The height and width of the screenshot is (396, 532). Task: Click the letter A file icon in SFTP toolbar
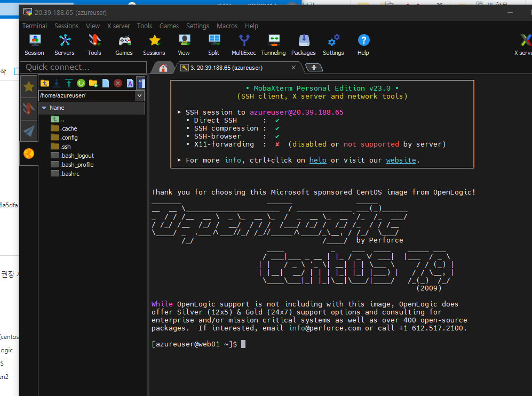point(130,83)
